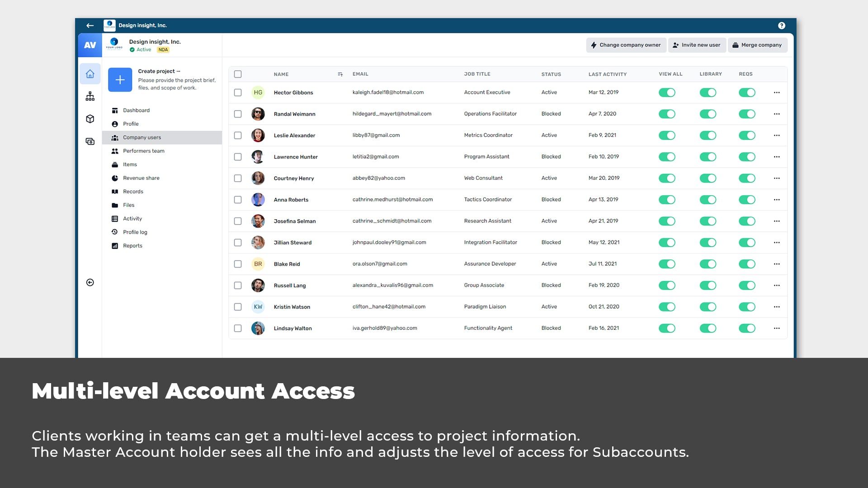This screenshot has height=488, width=868.
Task: Open the camera screenshots icon in rail
Action: pos(90,141)
